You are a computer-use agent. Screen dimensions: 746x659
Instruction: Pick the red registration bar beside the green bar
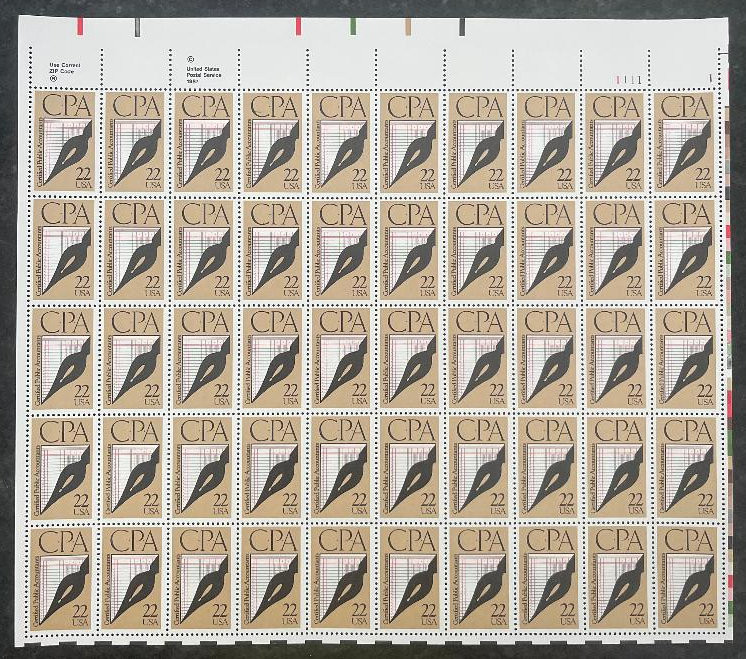[x=298, y=26]
